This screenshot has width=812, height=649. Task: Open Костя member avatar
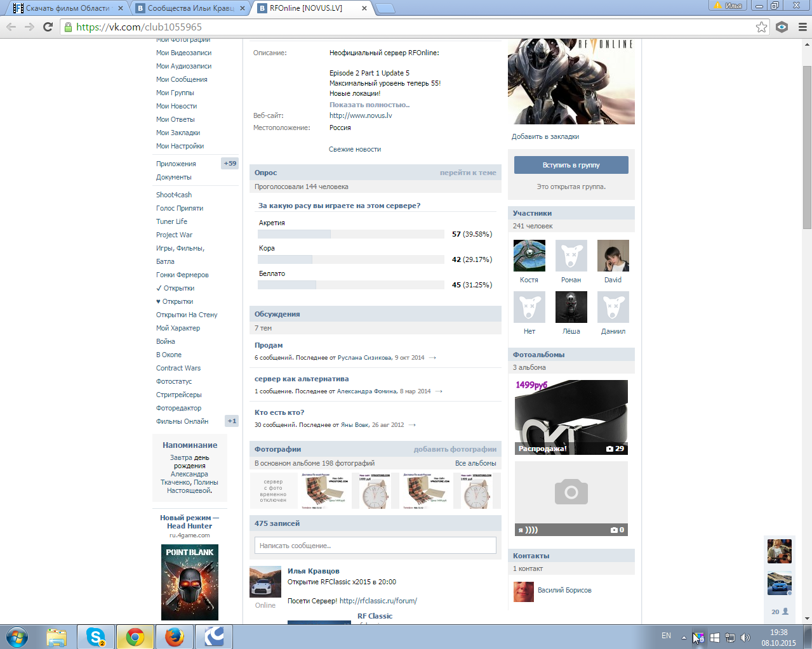[529, 256]
